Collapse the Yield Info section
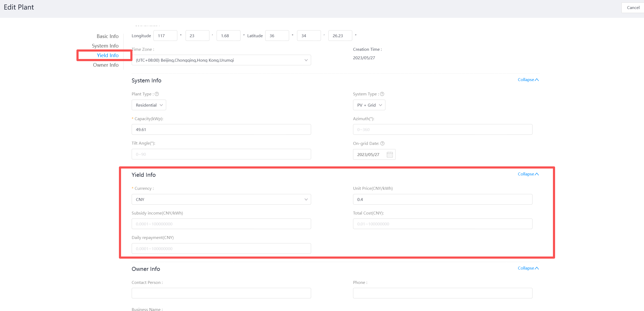This screenshot has height=311, width=644. pyautogui.click(x=528, y=174)
